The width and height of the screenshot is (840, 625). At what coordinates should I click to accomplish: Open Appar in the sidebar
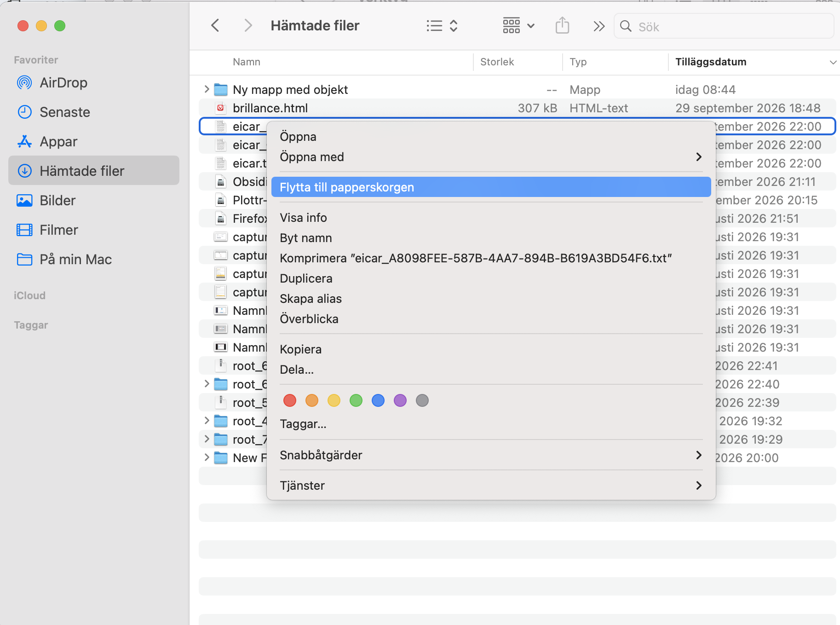coord(94,142)
